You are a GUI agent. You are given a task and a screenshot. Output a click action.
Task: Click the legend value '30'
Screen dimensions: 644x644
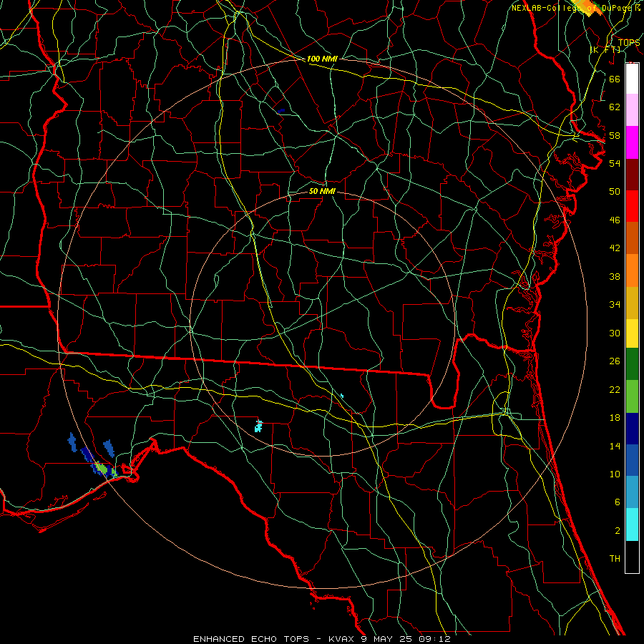pos(615,333)
